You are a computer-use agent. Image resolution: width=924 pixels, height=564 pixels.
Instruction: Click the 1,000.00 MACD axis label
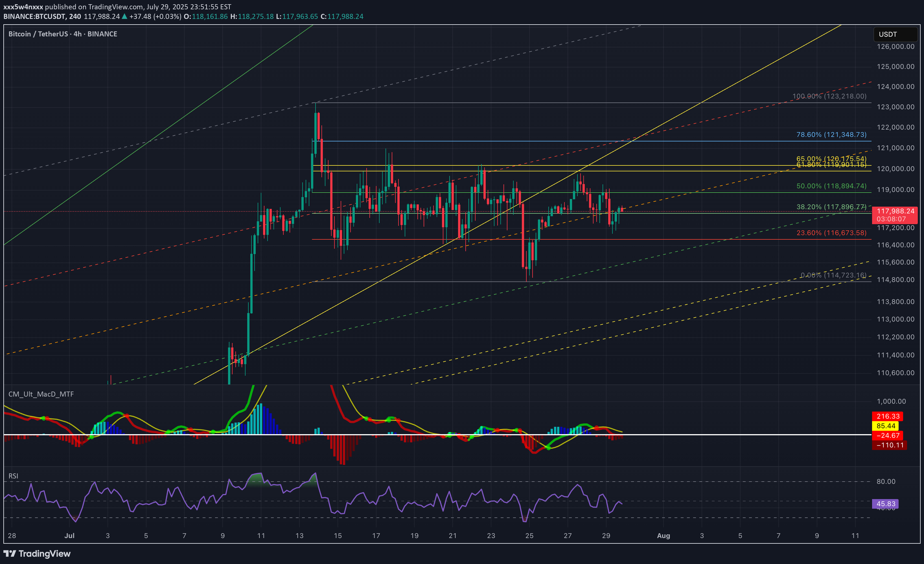[x=891, y=401]
